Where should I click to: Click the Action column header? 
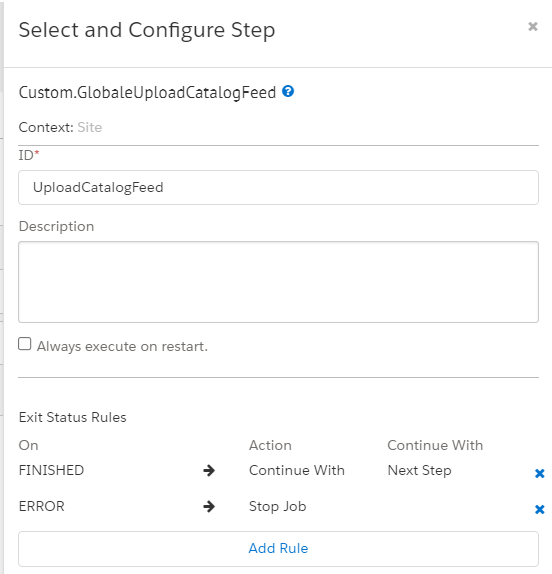click(x=270, y=446)
